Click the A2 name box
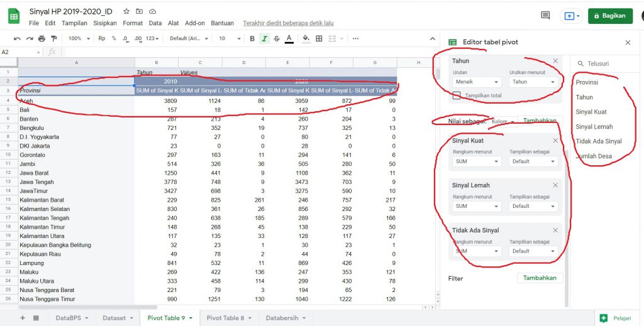 21,52
